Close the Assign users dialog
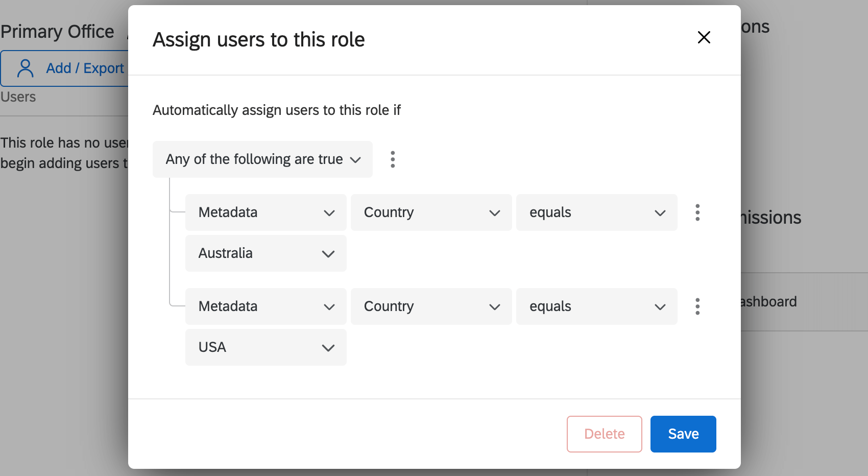Image resolution: width=868 pixels, height=476 pixels. (x=704, y=37)
